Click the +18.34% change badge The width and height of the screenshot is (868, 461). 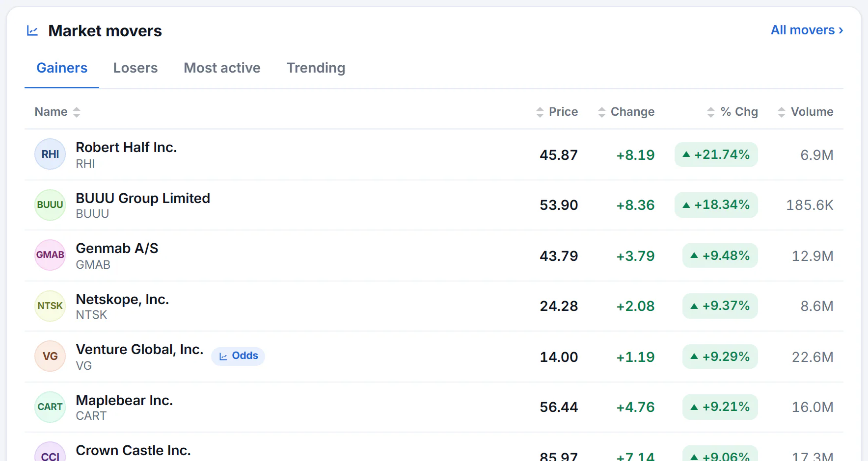[716, 205]
